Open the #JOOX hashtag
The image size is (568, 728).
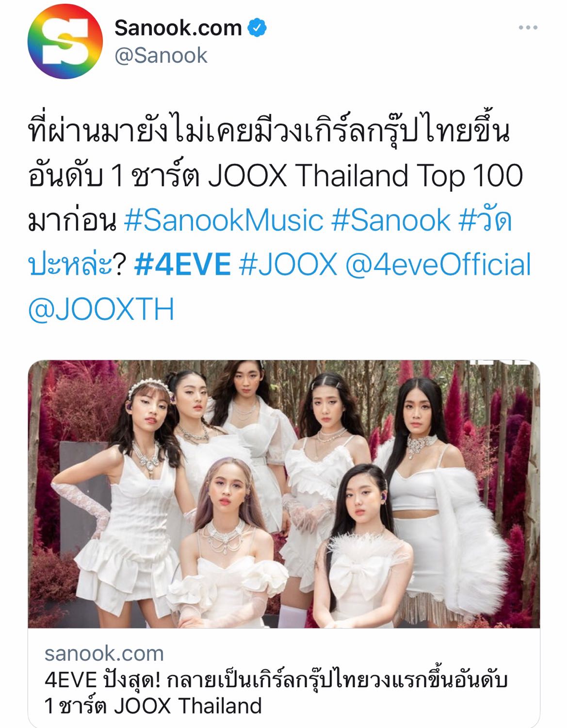(288, 265)
